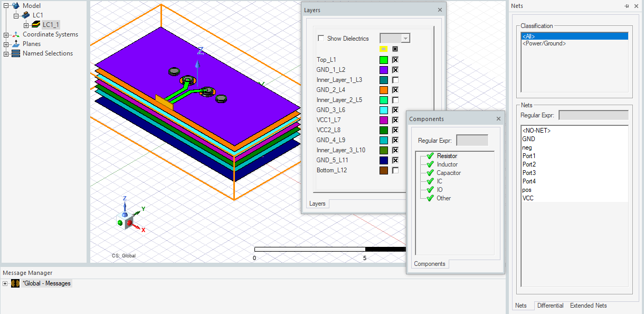Click the XYZ orientation triad in the viewport
Viewport: 644px width, 314px height.
(130, 215)
